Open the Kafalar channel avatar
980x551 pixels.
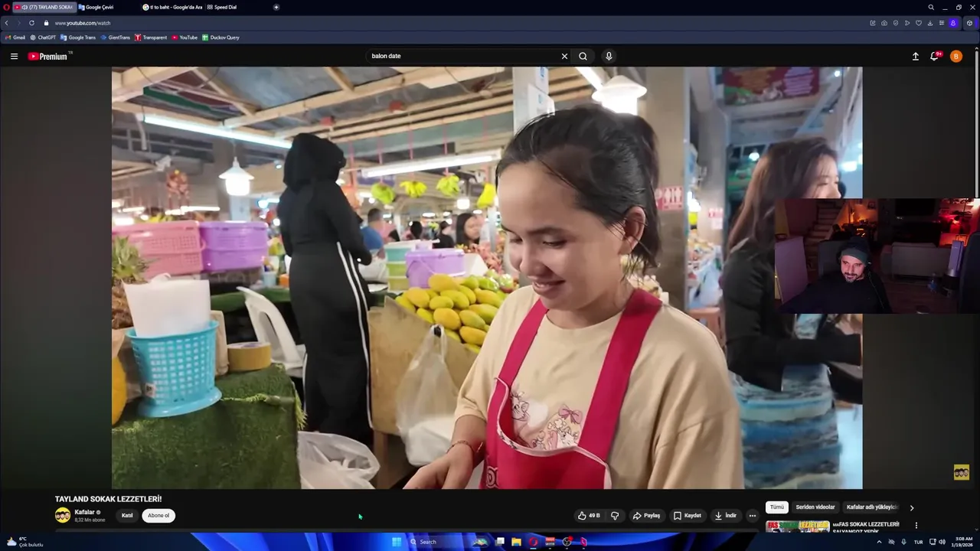(x=63, y=516)
